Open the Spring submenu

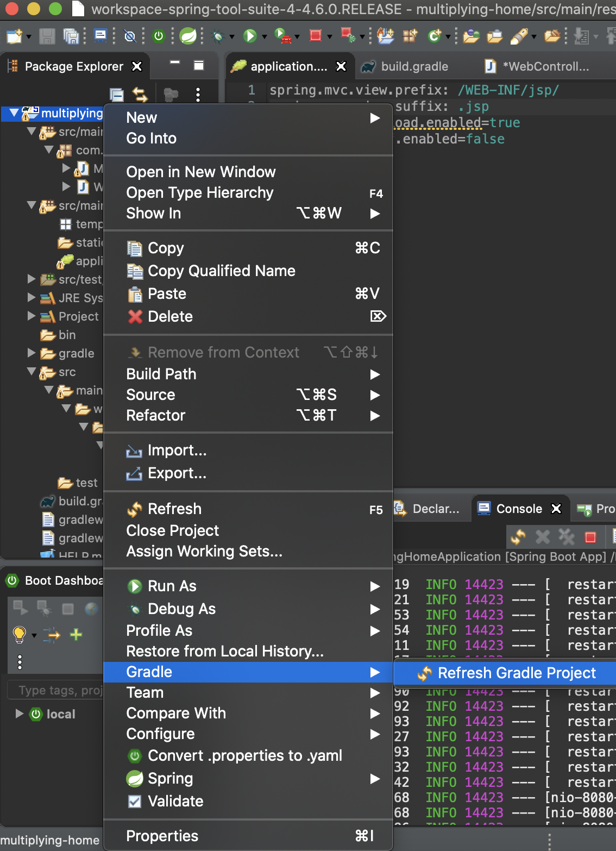248,778
